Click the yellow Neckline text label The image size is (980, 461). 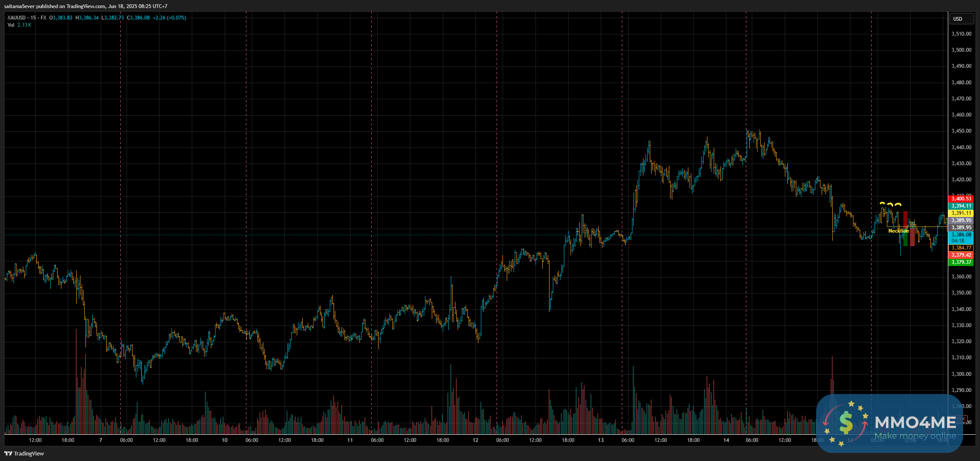898,231
